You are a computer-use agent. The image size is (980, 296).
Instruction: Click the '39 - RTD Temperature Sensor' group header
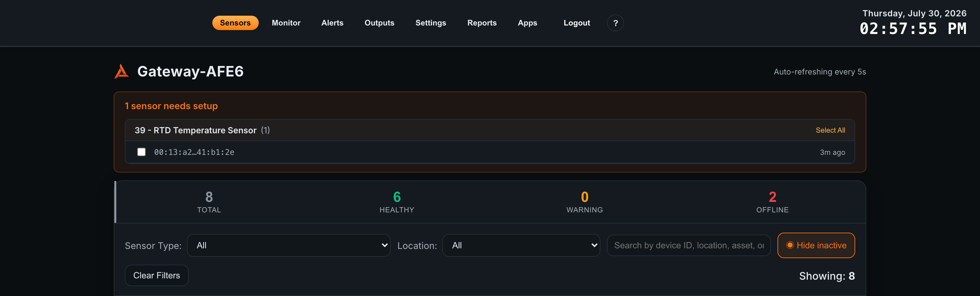coord(490,130)
